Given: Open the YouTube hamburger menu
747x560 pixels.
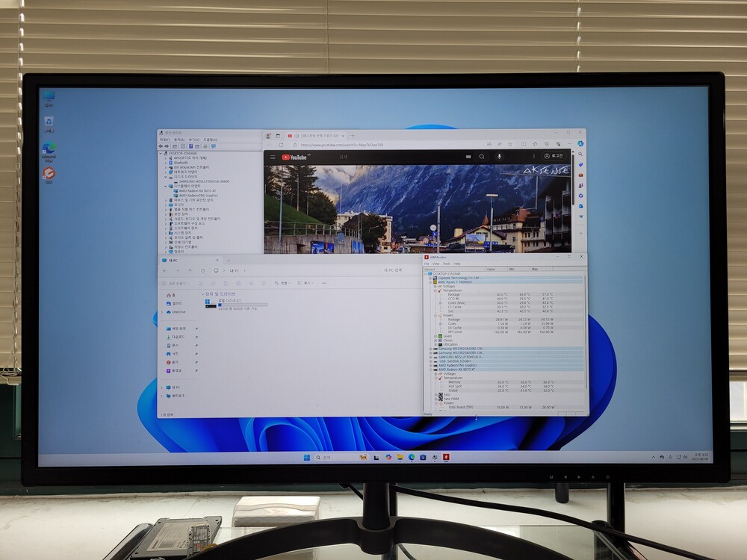Looking at the screenshot, I should click(273, 157).
